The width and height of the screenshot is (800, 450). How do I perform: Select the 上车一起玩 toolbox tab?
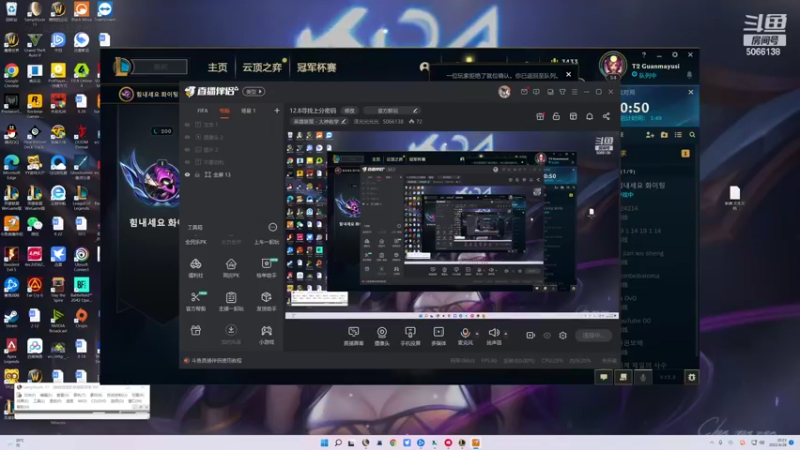point(266,242)
